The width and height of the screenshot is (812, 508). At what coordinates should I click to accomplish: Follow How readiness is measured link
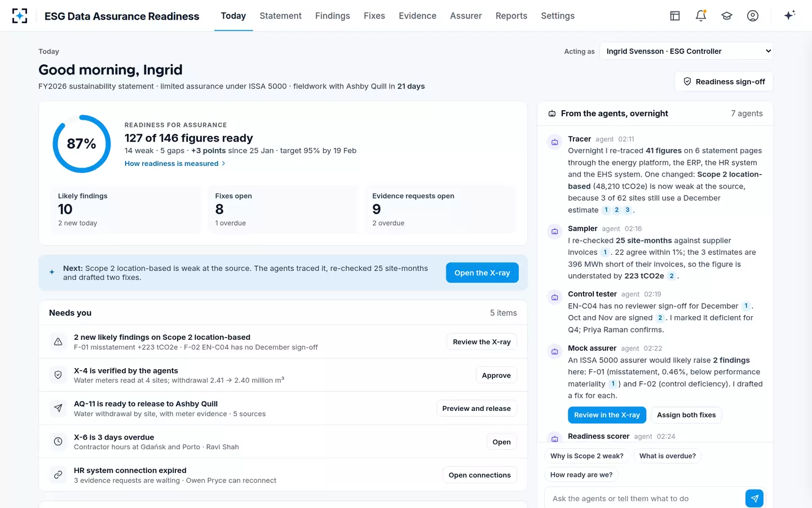175,164
